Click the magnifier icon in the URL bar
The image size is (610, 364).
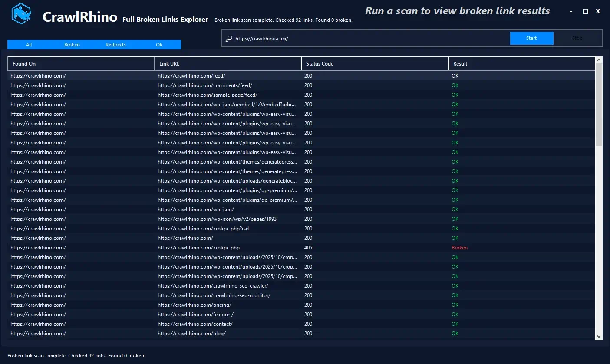point(229,39)
